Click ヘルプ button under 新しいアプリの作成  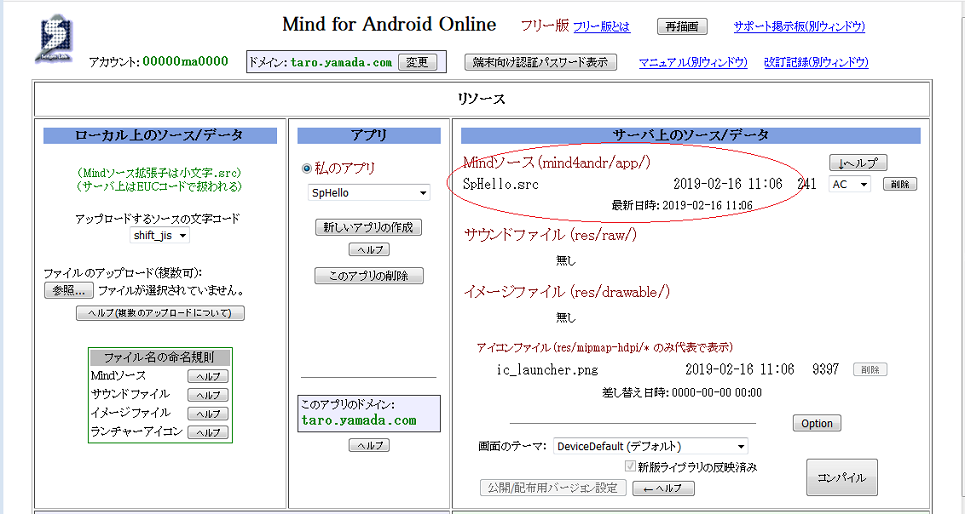pyautogui.click(x=369, y=249)
